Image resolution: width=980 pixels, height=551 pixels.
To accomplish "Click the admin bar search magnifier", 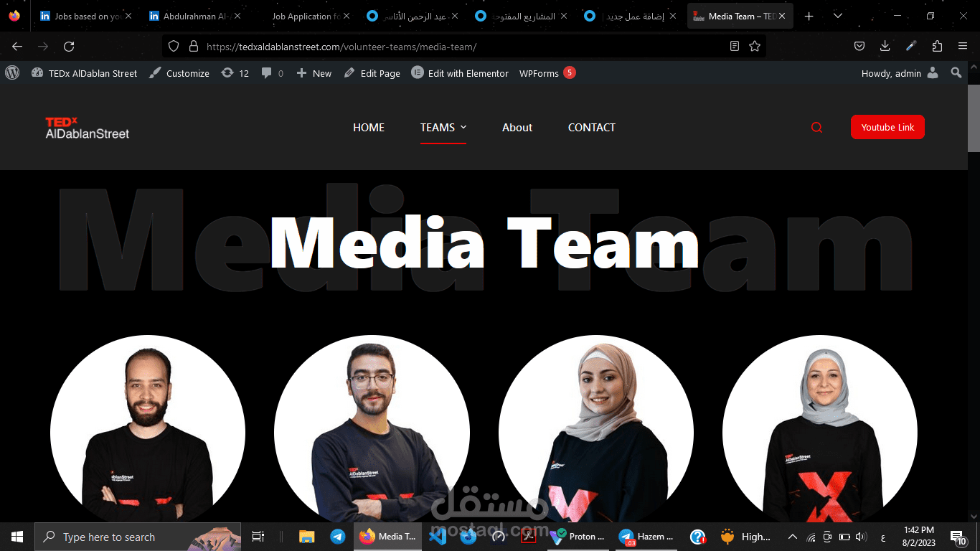I will click(956, 72).
